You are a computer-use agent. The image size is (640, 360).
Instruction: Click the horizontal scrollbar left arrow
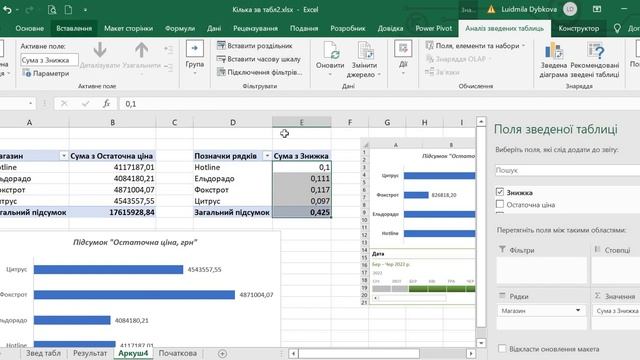click(293, 353)
